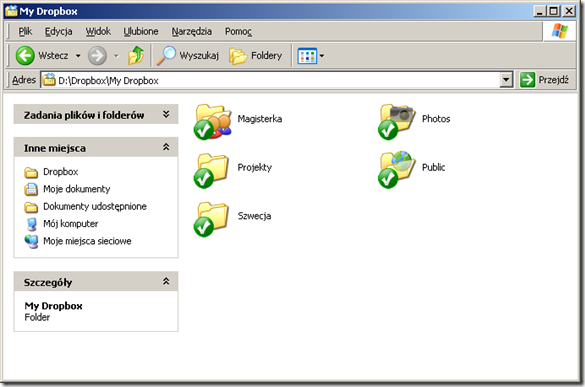
Task: Open the Widok menu
Action: point(98,31)
